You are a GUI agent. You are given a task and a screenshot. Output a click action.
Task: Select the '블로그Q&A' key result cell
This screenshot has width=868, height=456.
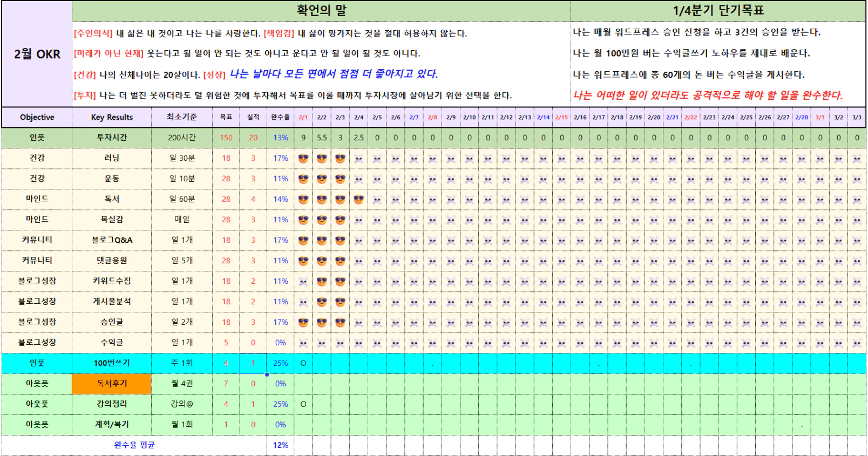(112, 240)
